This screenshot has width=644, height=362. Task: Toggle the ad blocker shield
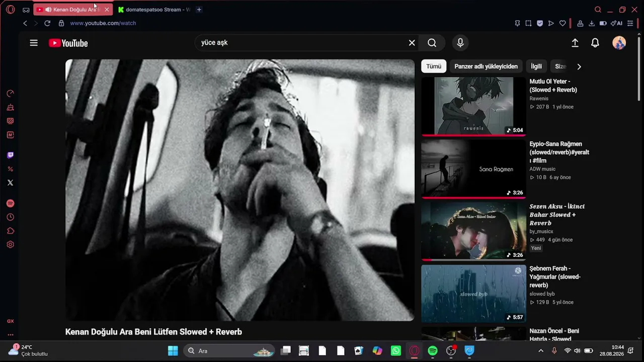[x=540, y=23]
